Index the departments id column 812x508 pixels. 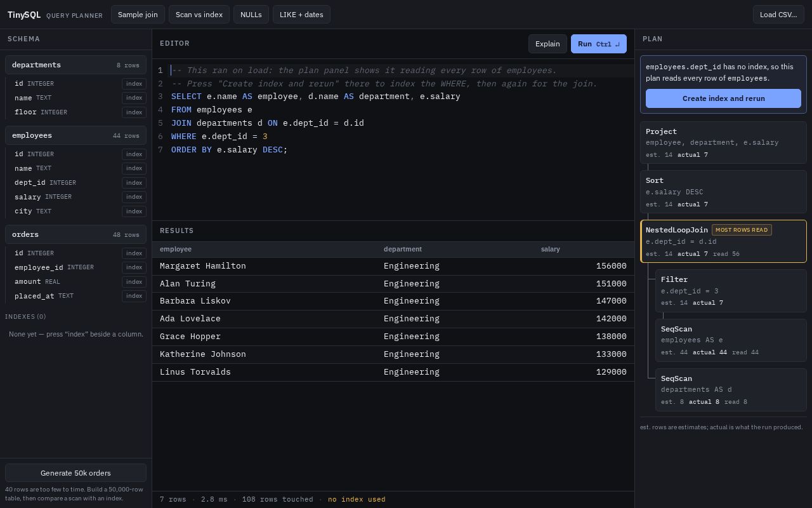tap(134, 84)
